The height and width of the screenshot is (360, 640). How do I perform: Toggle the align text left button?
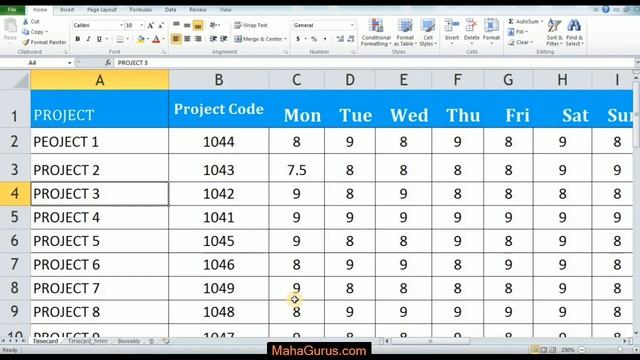176,39
